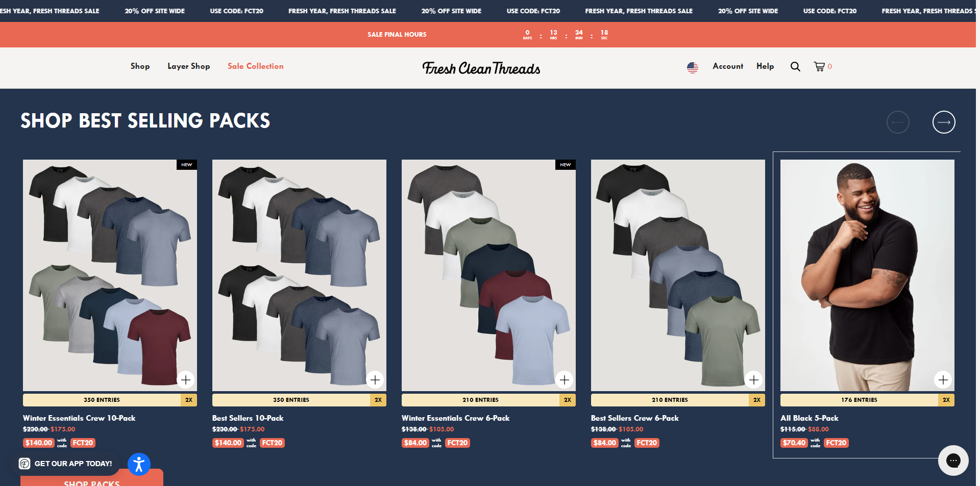
Task: Open the Gorgias live chat bubble
Action: tap(953, 461)
